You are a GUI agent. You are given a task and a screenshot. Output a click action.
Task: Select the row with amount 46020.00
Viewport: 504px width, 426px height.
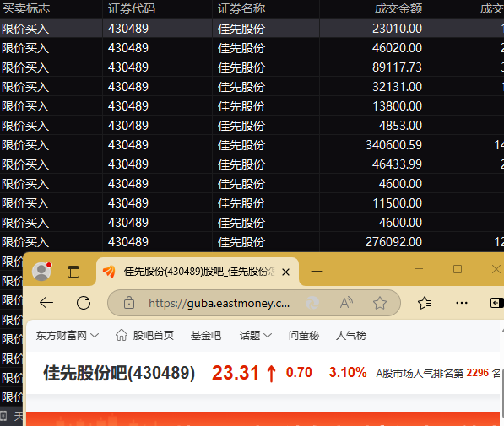[252, 48]
